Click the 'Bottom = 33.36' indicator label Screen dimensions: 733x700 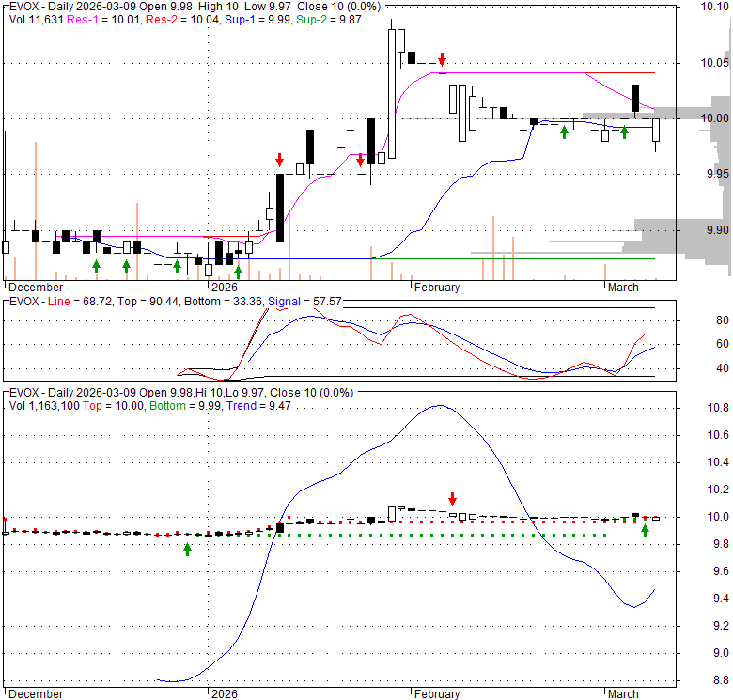[224, 302]
